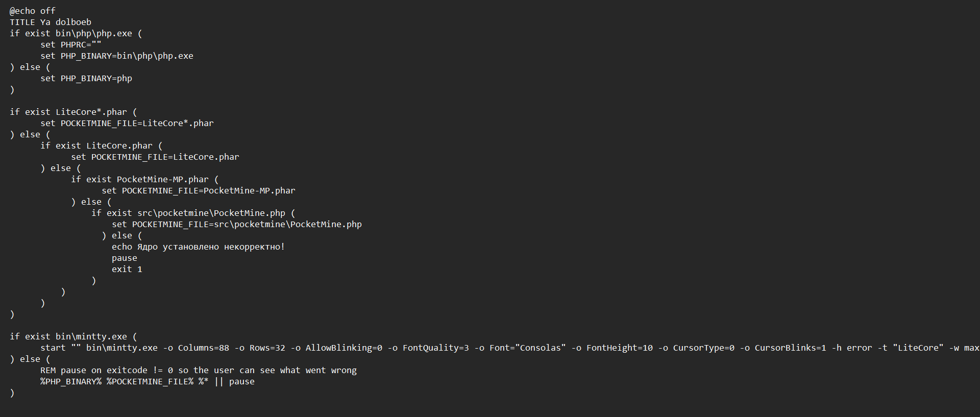Click the Russian echo message line
This screenshot has width=980, height=417.
click(x=199, y=247)
